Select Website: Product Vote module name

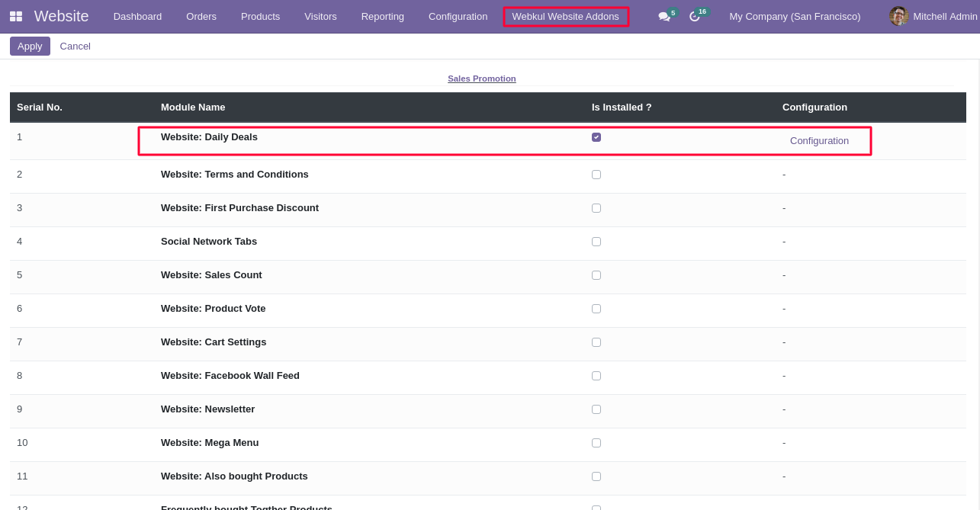pyautogui.click(x=214, y=308)
